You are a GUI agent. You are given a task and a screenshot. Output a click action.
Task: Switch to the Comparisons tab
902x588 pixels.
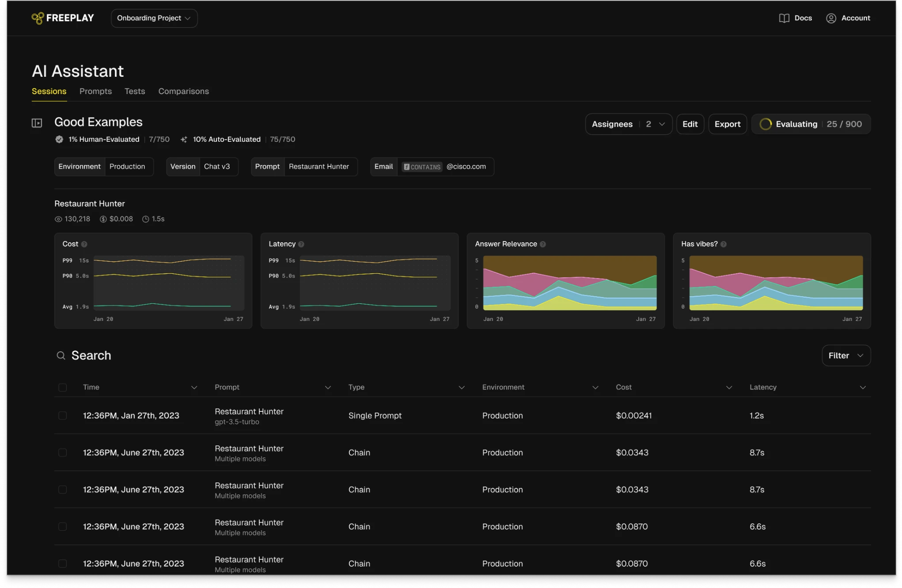(184, 91)
